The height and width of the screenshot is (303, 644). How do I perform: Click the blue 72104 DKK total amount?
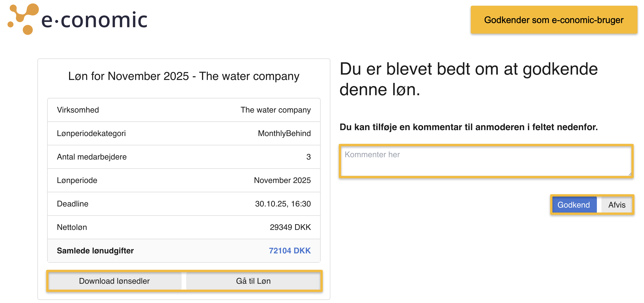click(x=290, y=251)
